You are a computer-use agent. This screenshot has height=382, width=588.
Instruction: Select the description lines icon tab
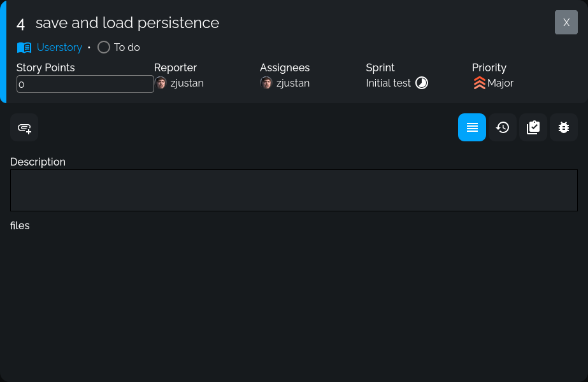pos(472,127)
